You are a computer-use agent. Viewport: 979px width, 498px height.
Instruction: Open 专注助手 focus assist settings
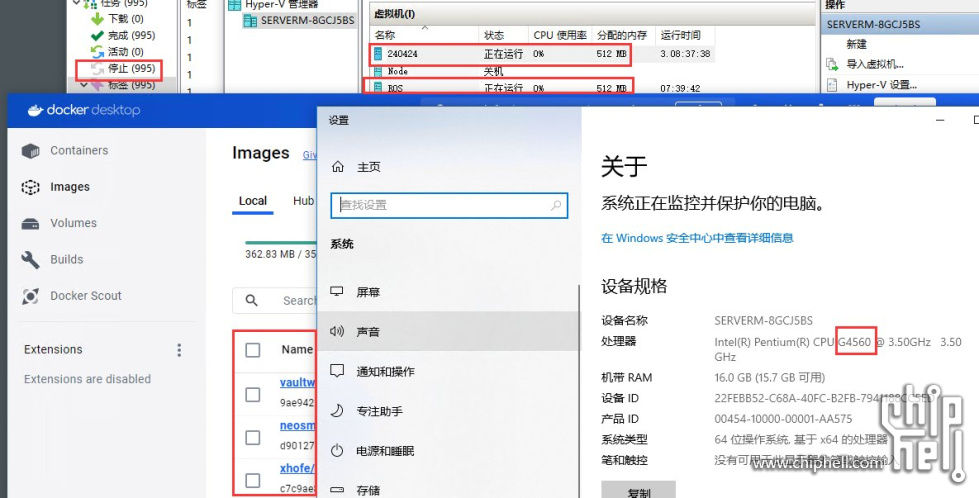pos(367,411)
